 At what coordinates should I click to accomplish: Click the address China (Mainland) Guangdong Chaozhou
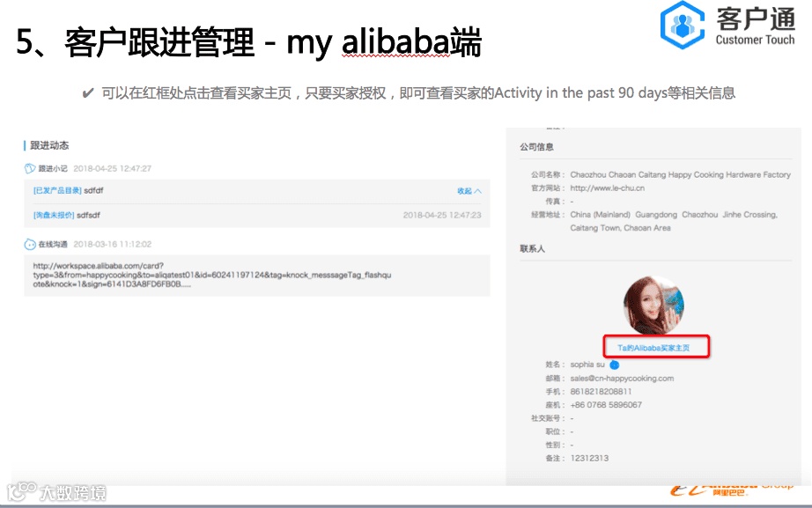coord(674,221)
